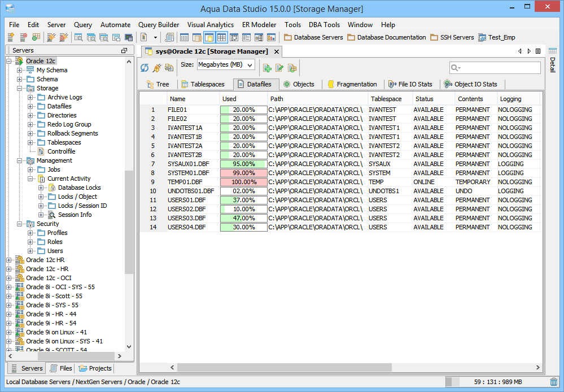The image size is (564, 392).
Task: Click the unregister server icon with red minus
Action: click(x=23, y=37)
